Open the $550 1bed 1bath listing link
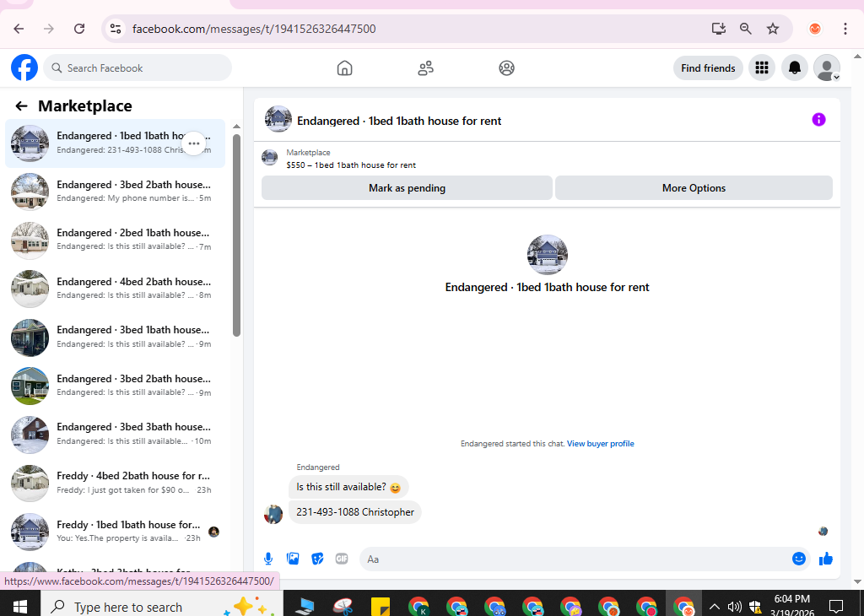 coord(351,165)
